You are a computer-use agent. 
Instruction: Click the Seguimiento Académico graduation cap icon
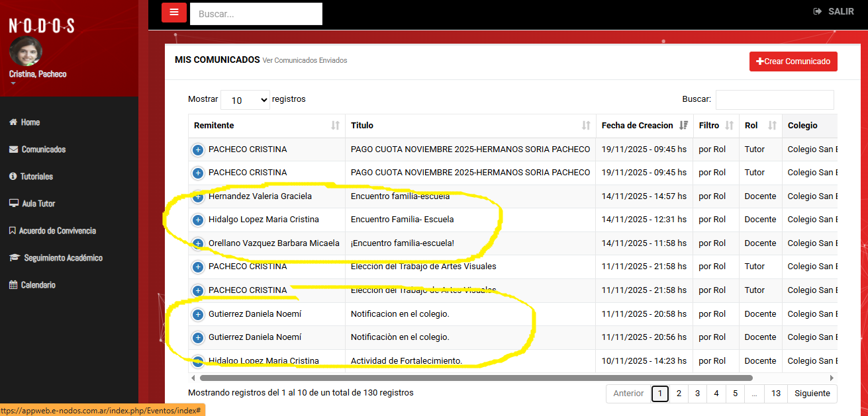click(14, 258)
